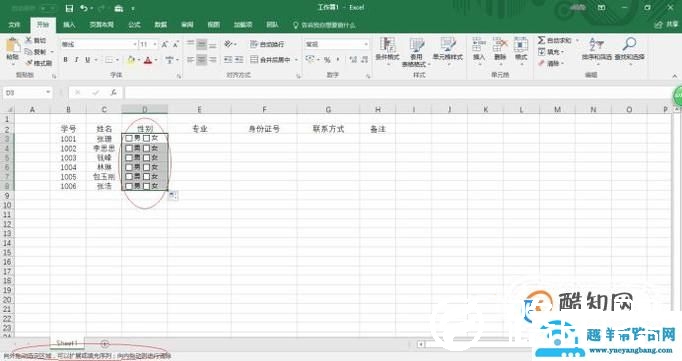Switch to the 页面布局 (Page Layout) tab
682x361 pixels.
[x=101, y=25]
